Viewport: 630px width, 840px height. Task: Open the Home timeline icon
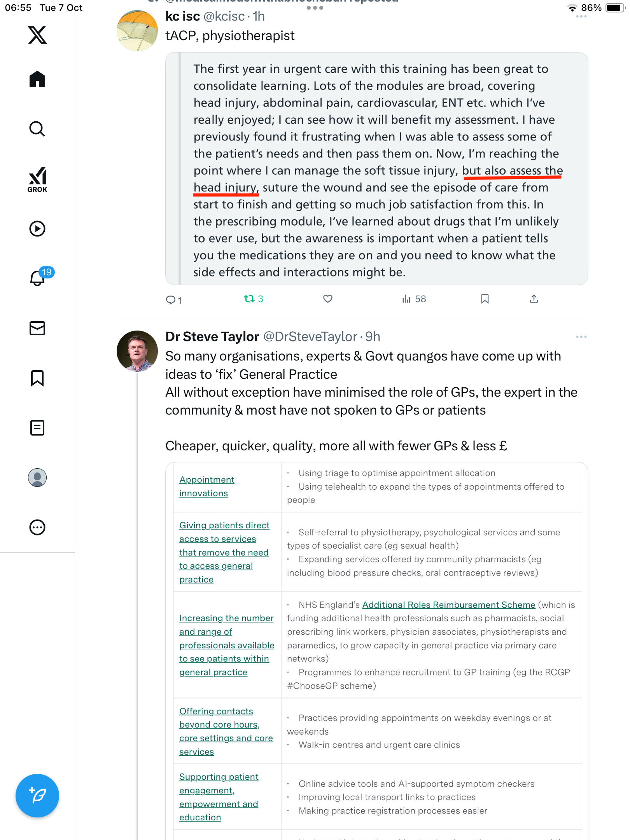37,79
